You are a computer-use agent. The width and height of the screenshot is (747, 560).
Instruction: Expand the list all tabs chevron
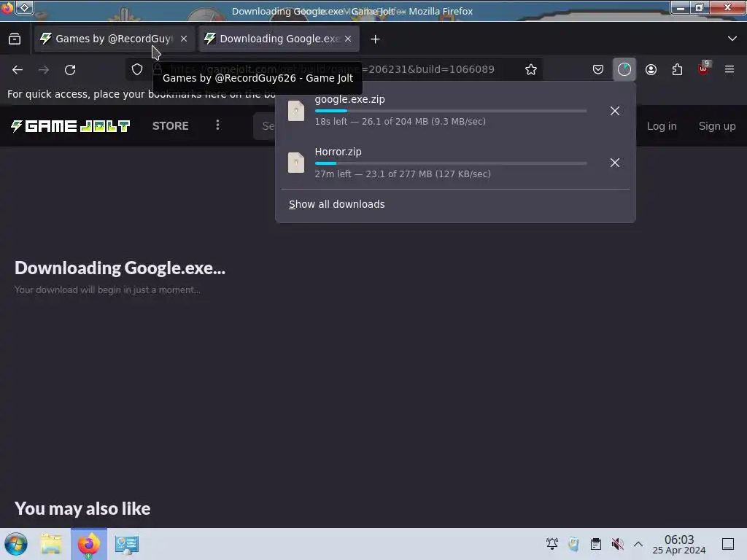click(x=732, y=39)
